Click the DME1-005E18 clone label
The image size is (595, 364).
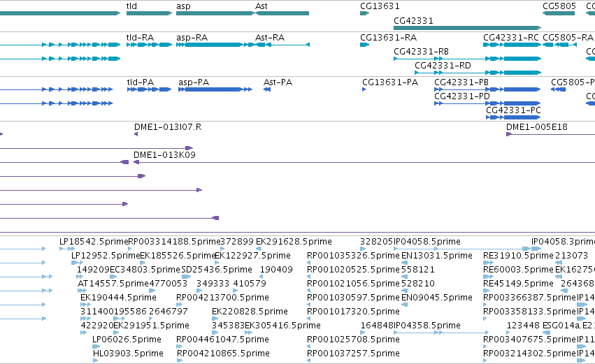[537, 127]
